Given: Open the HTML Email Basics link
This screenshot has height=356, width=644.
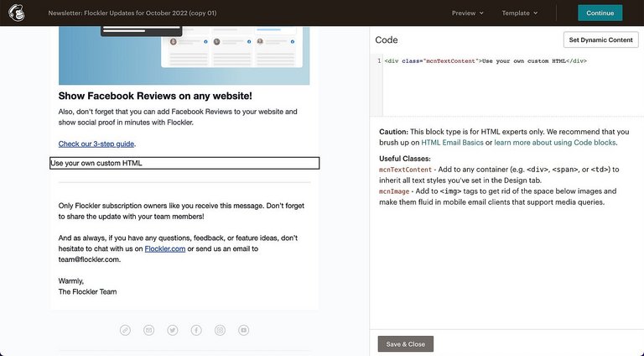Looking at the screenshot, I should (452, 143).
